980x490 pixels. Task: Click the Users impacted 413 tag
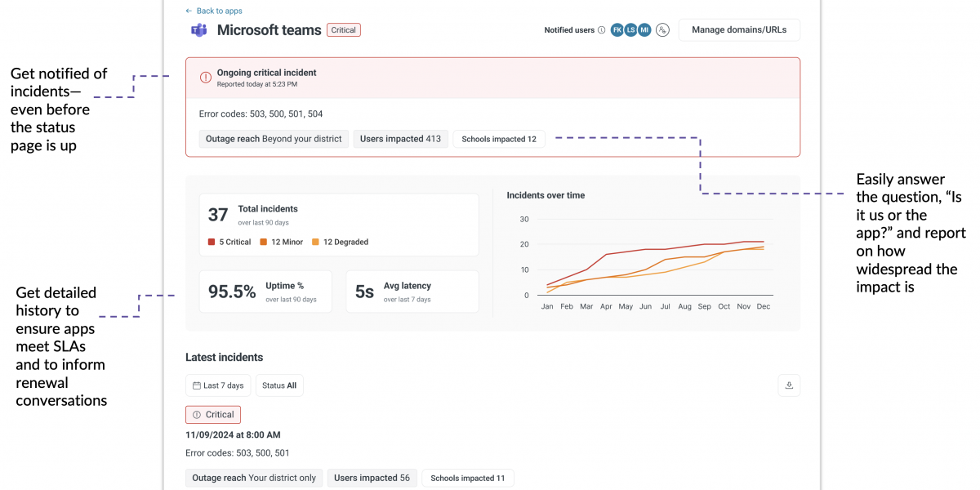[400, 139]
